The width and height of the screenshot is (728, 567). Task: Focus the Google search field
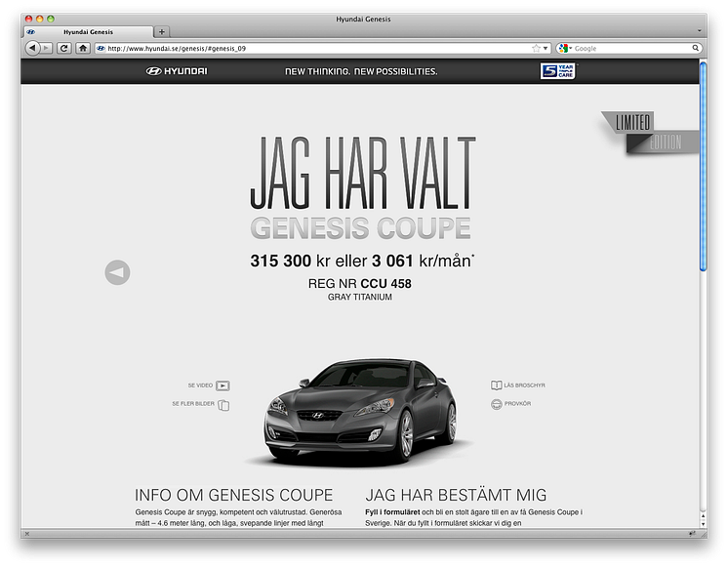(631, 48)
